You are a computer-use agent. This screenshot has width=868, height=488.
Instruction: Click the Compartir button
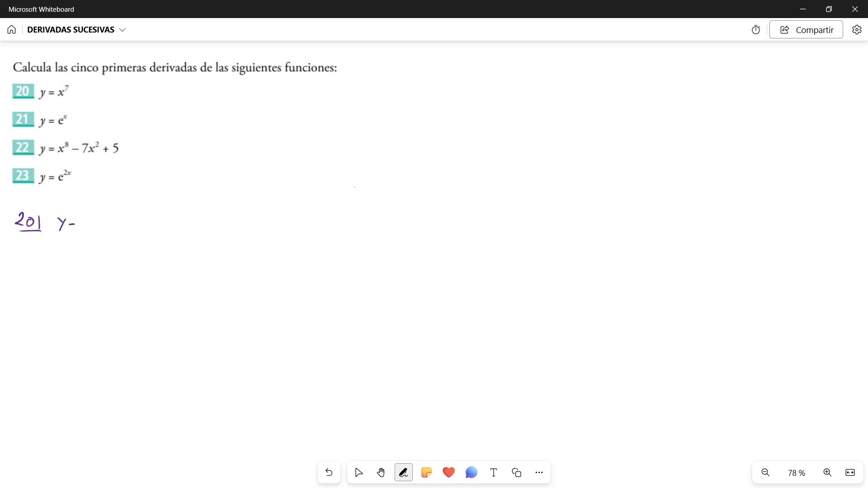tap(806, 30)
